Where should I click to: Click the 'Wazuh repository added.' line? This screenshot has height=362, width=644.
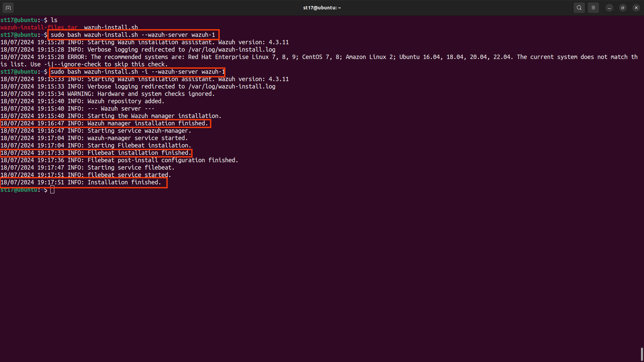83,101
